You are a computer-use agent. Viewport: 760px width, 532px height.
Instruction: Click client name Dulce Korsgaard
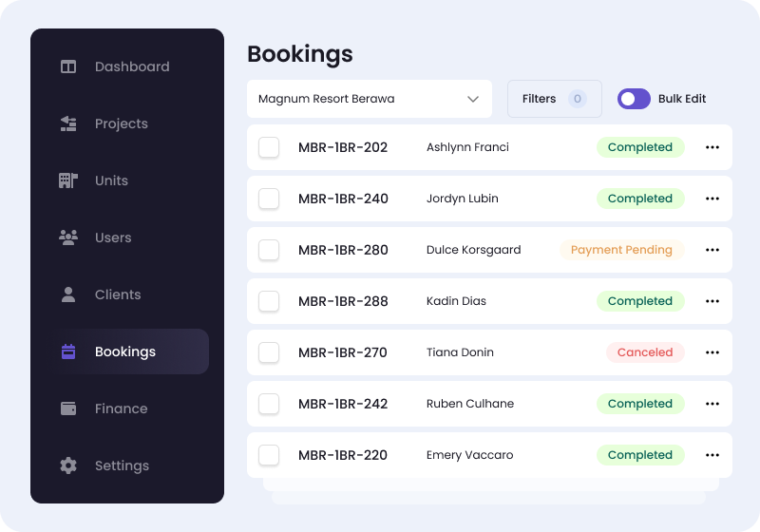(x=473, y=250)
